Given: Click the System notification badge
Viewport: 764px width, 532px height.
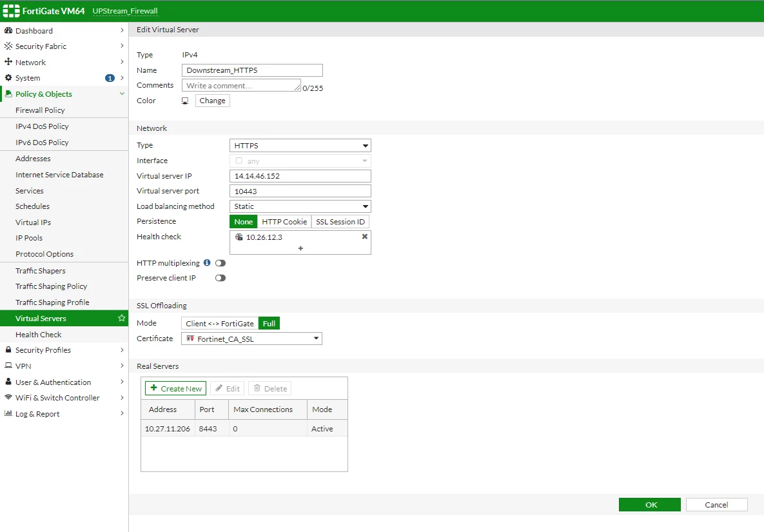Looking at the screenshot, I should pyautogui.click(x=110, y=78).
